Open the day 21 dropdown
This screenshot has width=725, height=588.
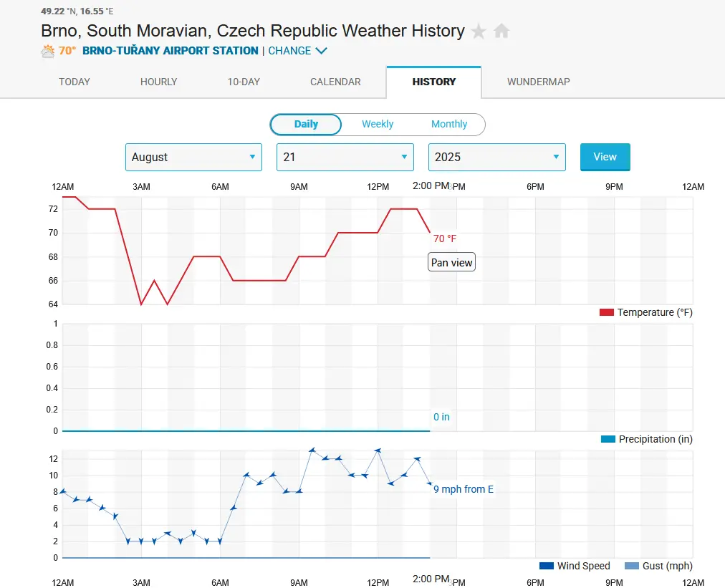[345, 157]
